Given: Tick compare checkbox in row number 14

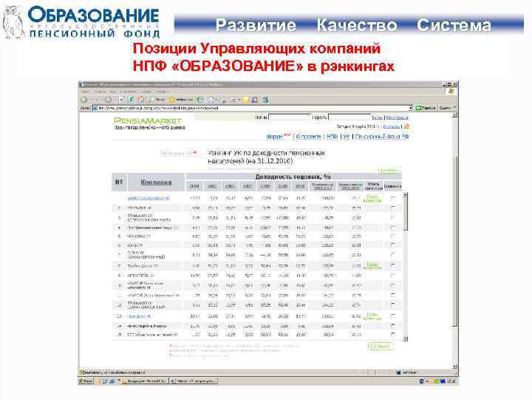Looking at the screenshot, I should pos(392,326).
